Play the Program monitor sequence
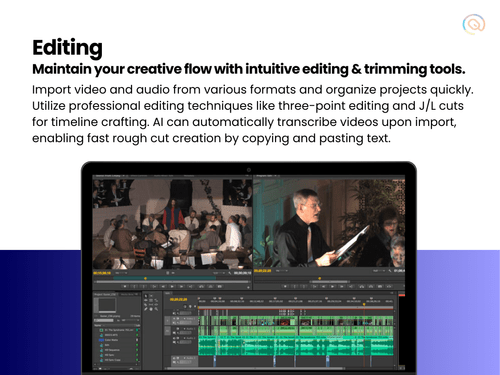Screen dimensions: 500x375 tap(332, 286)
